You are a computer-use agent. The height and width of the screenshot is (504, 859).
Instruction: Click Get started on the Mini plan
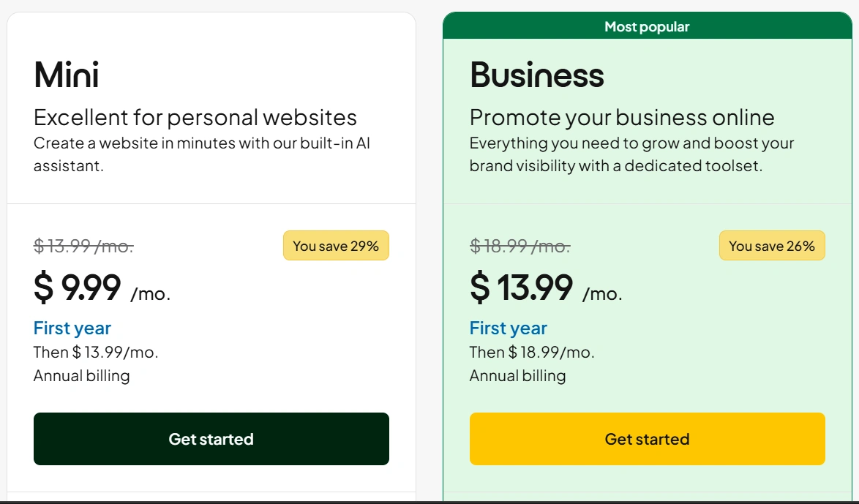211,439
